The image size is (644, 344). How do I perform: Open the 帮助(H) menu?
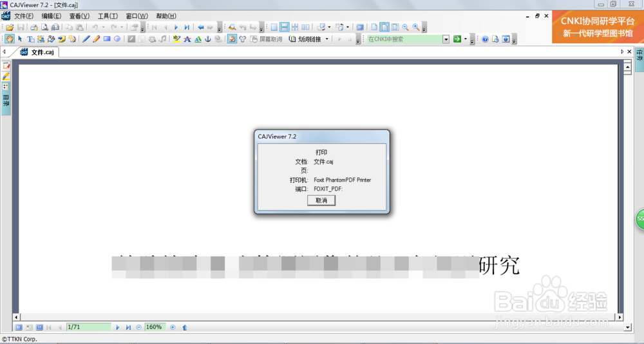click(166, 16)
